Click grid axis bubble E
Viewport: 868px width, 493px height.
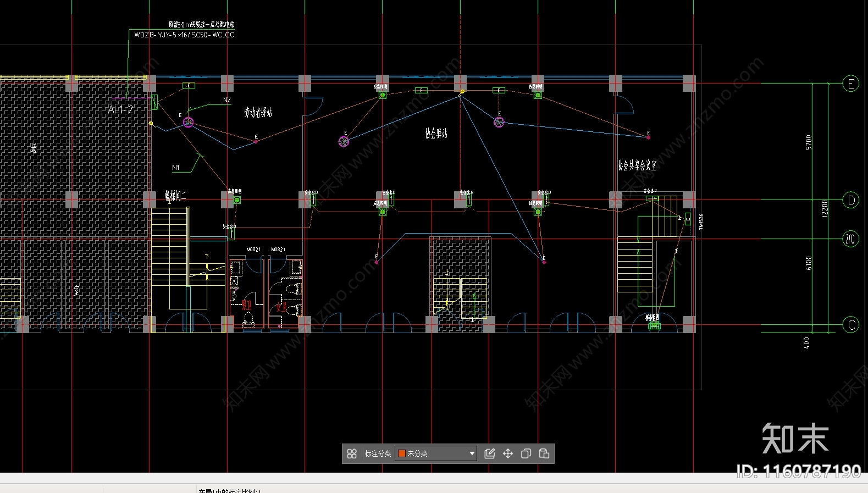(x=851, y=84)
